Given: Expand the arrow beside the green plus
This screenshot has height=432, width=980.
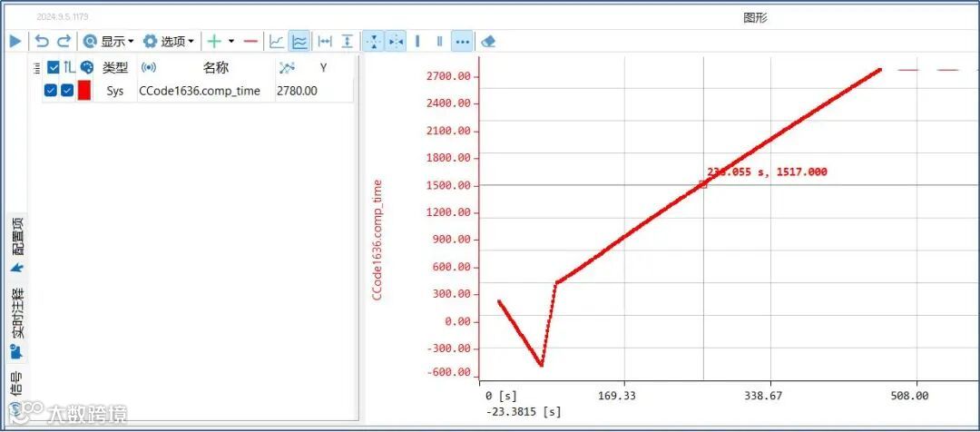Looking at the screenshot, I should coord(230,41).
